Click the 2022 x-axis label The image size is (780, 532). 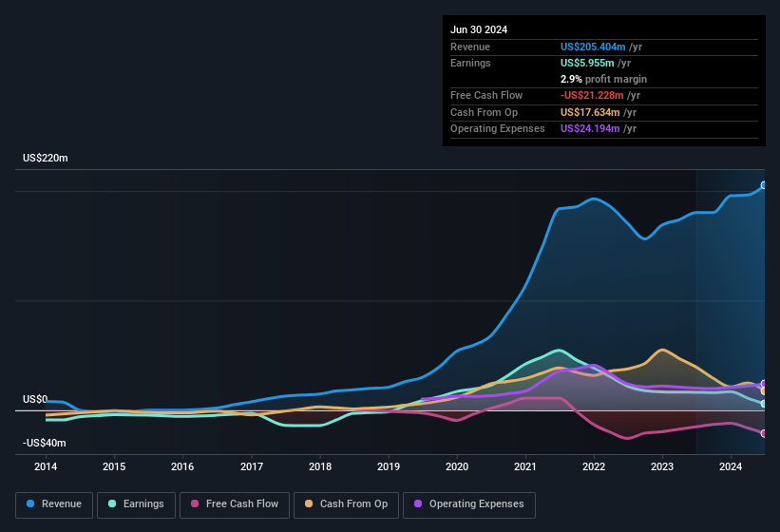pos(594,466)
